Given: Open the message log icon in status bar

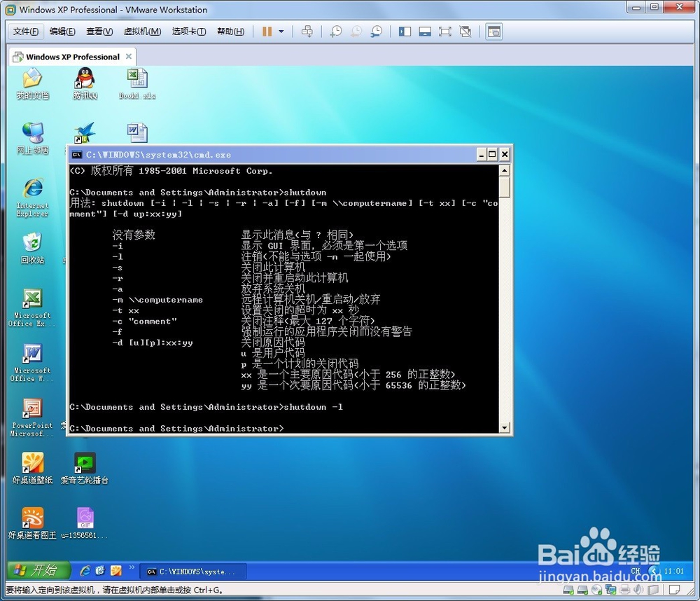Looking at the screenshot, I should tap(675, 590).
